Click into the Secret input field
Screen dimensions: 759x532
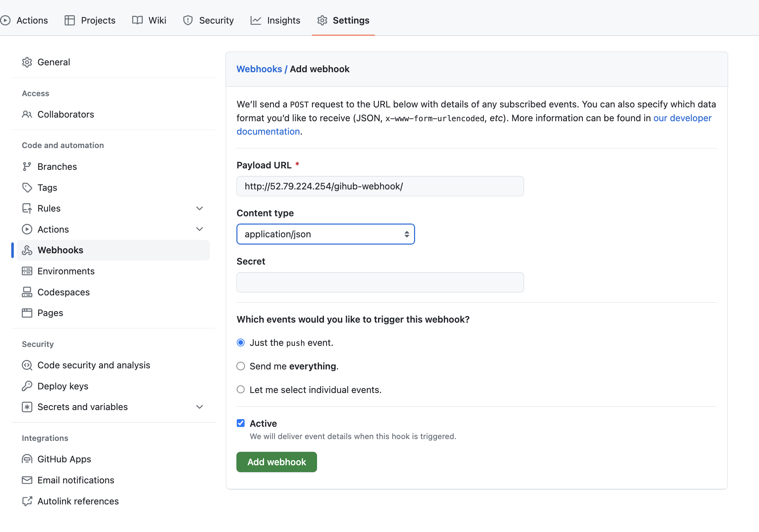380,282
